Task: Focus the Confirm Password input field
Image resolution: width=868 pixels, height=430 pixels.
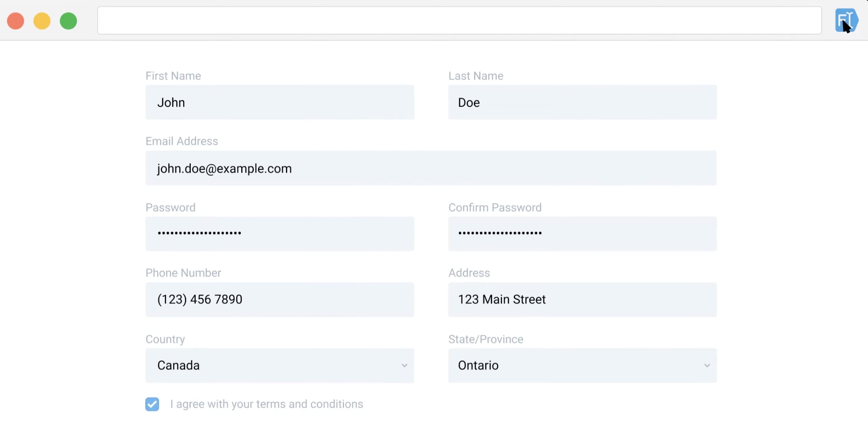Action: pyautogui.click(x=582, y=234)
